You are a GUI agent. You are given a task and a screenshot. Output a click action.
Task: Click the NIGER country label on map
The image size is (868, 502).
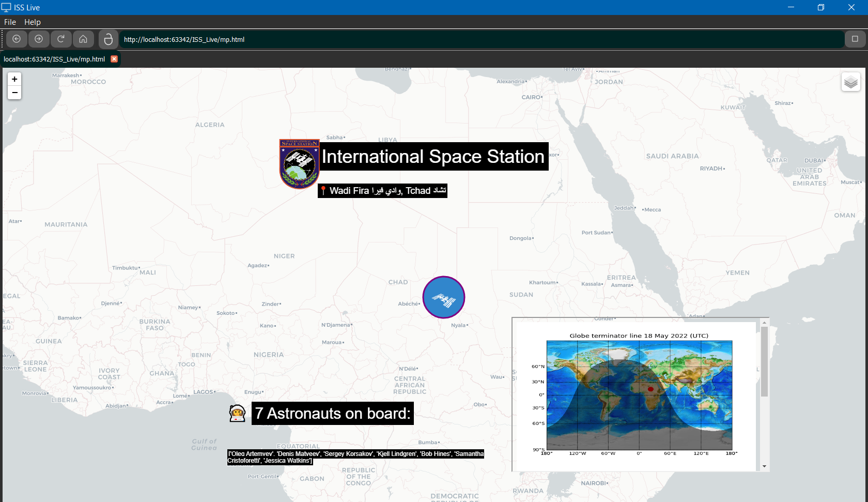click(x=284, y=256)
